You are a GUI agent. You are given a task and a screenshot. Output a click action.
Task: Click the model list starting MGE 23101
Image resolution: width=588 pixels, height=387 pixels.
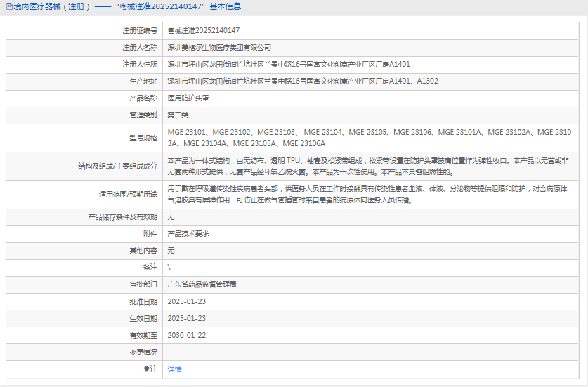(x=370, y=138)
